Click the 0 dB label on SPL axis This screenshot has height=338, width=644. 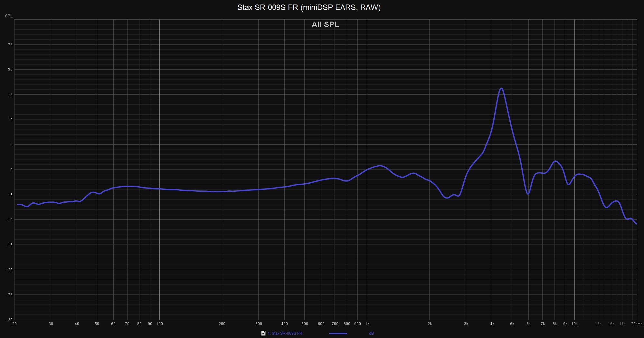point(11,170)
